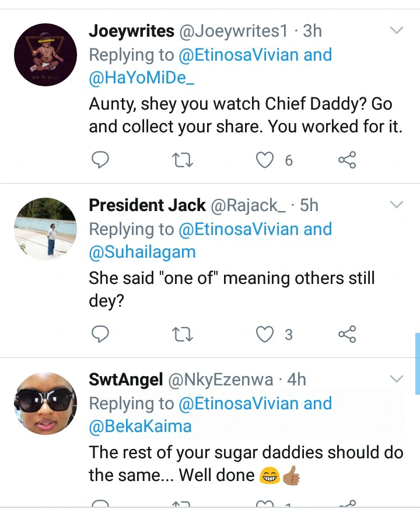The height and width of the screenshot is (509, 420).
Task: Like Joeywrites' tweet with 6 likes
Action: (x=266, y=160)
